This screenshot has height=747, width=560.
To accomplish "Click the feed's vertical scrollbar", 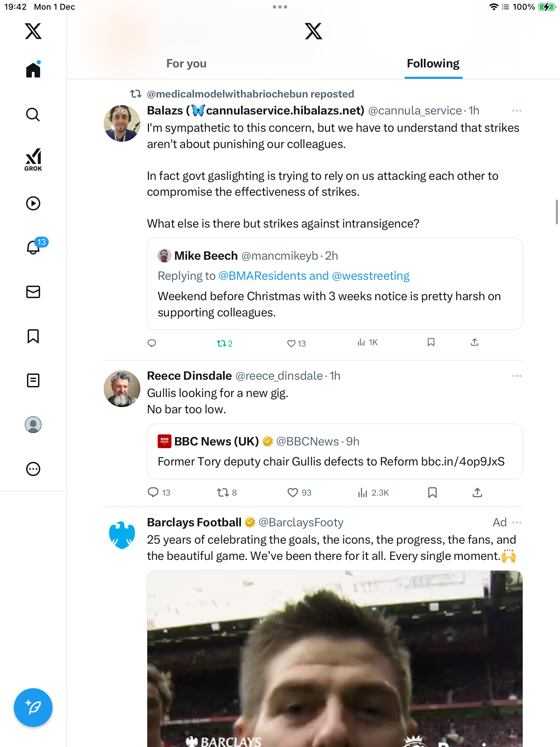I will pyautogui.click(x=557, y=212).
